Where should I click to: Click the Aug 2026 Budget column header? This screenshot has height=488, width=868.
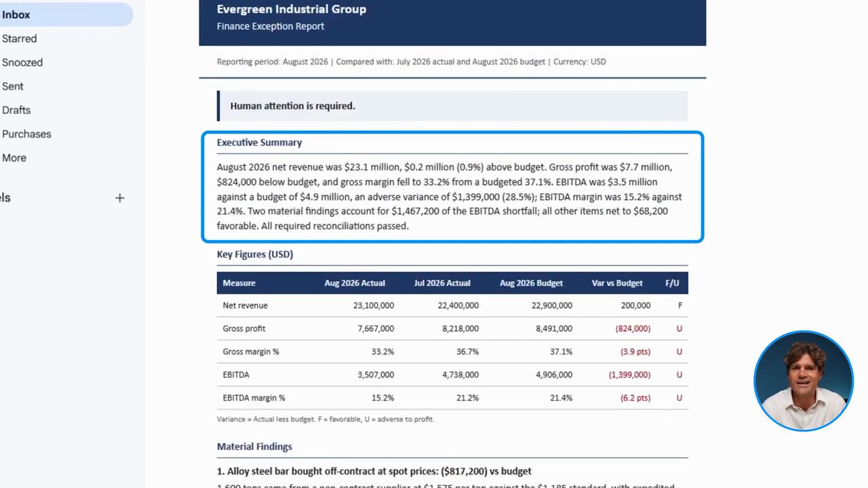tap(531, 283)
